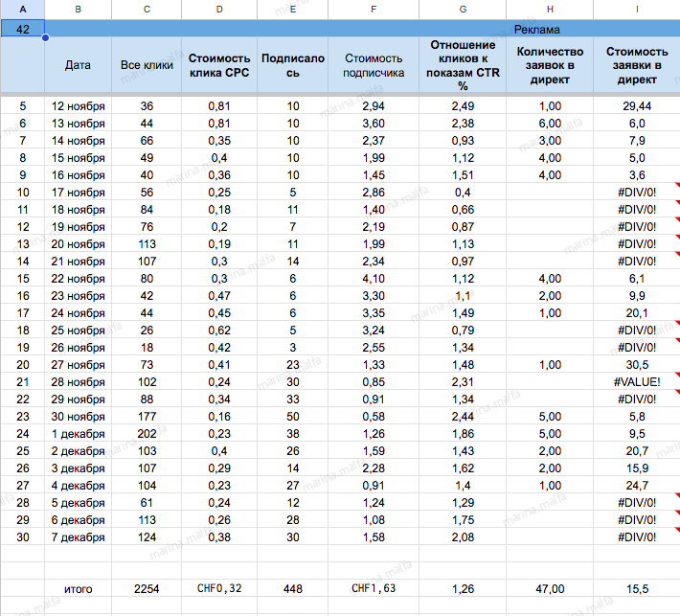Click subscribed value 50 for 30 ноября

pos(293,417)
